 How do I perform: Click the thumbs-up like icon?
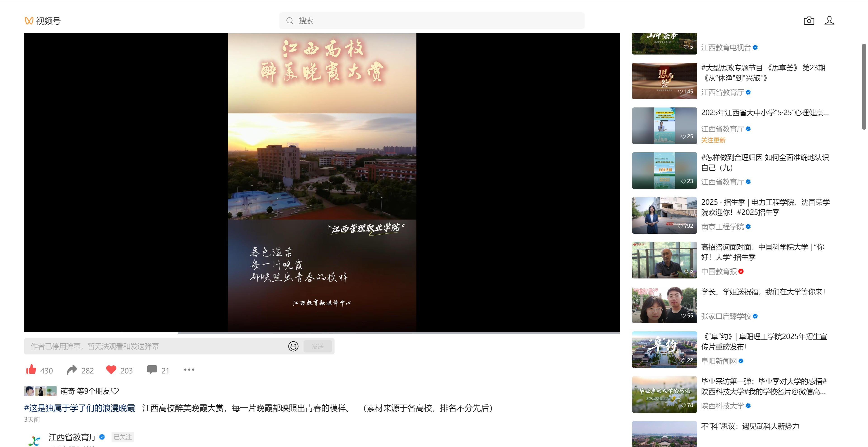point(31,370)
